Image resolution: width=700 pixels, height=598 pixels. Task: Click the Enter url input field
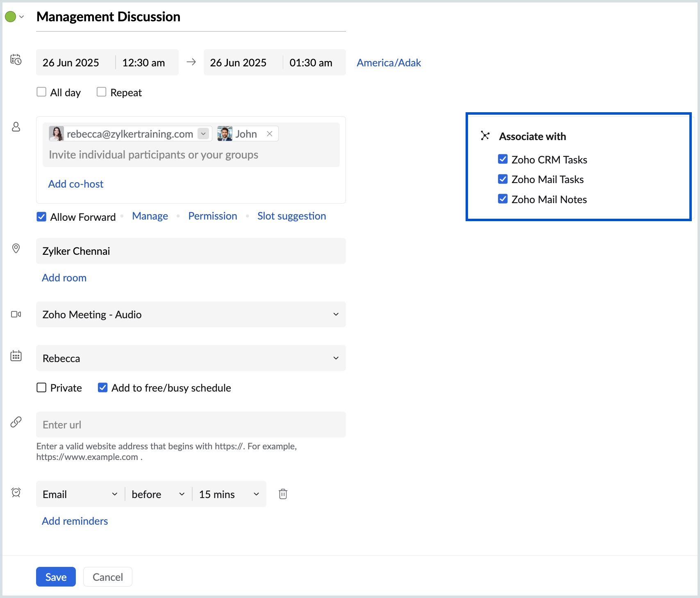[x=191, y=425]
